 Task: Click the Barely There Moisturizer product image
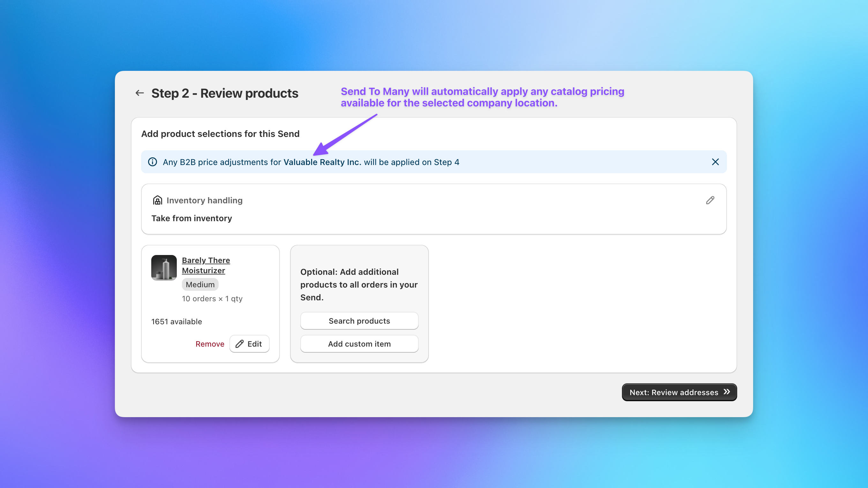tap(164, 267)
